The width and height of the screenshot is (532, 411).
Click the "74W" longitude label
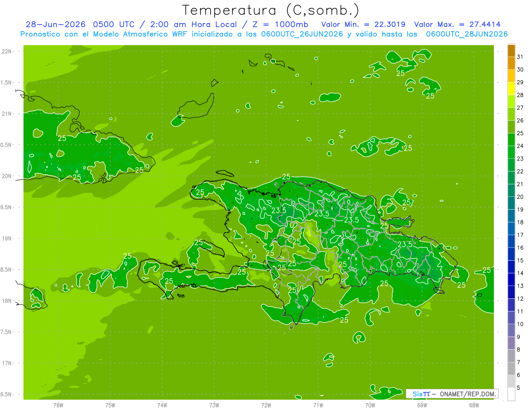coord(162,405)
